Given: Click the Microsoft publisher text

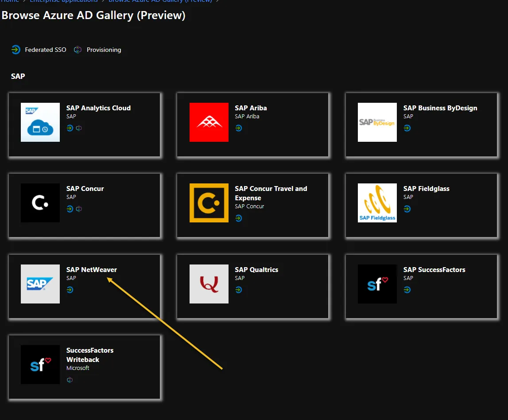Looking at the screenshot, I should (78, 368).
